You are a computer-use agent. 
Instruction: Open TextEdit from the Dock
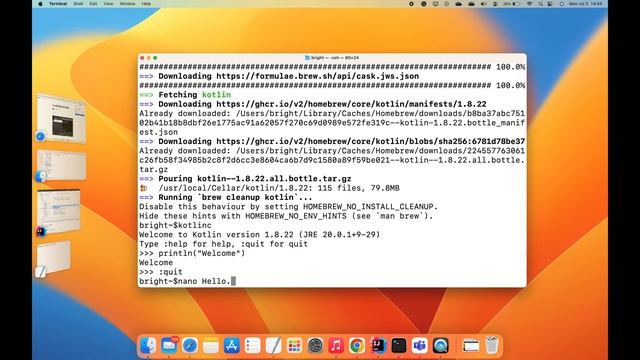(273, 346)
